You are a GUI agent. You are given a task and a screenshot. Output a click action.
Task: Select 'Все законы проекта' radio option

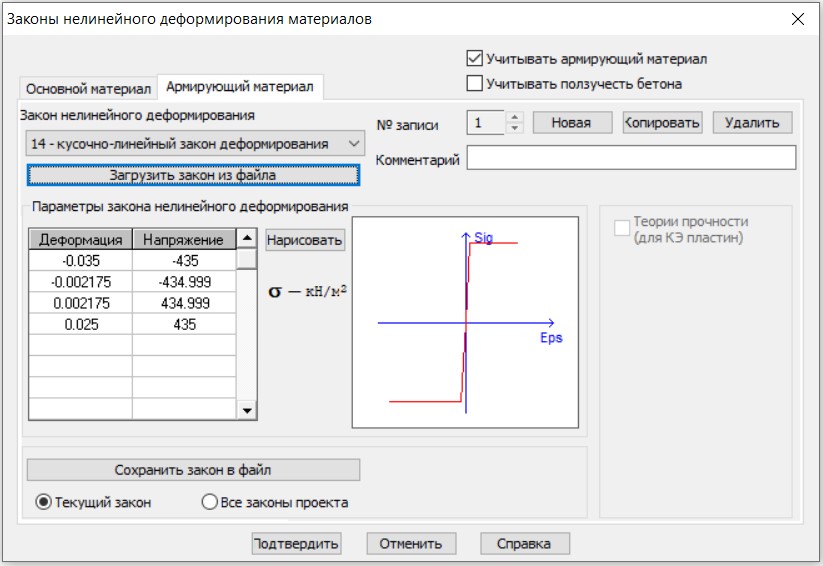tap(210, 502)
